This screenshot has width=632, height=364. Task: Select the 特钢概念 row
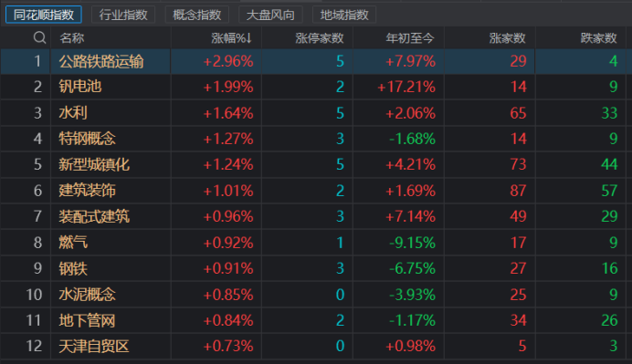(x=313, y=139)
